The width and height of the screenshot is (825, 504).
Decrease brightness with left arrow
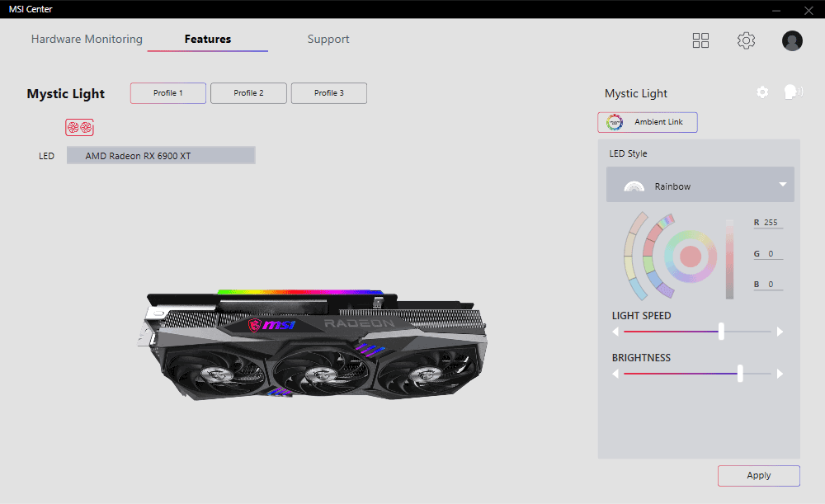tap(615, 374)
